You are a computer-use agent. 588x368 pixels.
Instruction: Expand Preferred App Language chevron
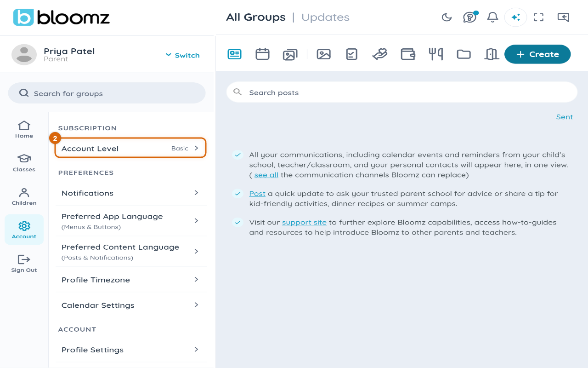pyautogui.click(x=196, y=221)
